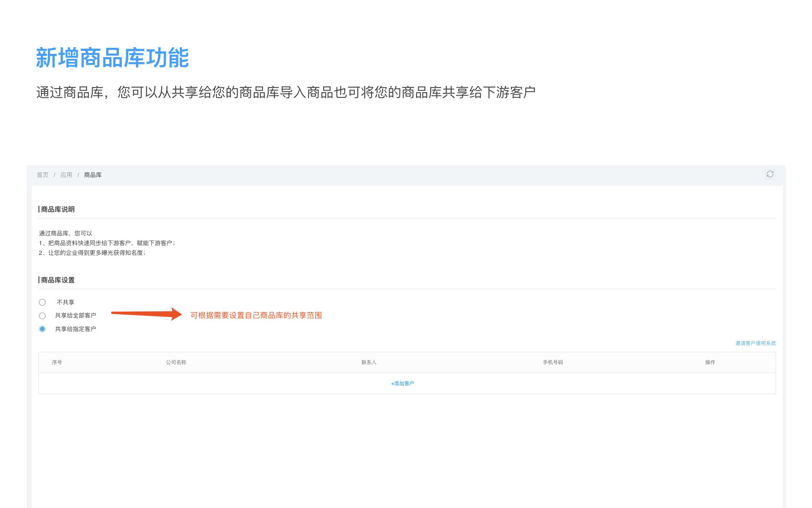
Task: Select the 共享给指定客户 radio option
Action: [x=42, y=329]
